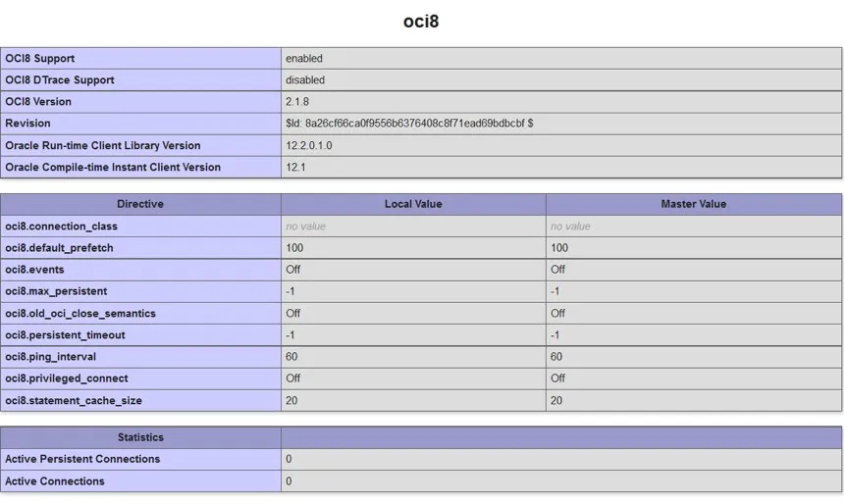Click master Off value for oci8.events
The image size is (844, 504).
(558, 270)
